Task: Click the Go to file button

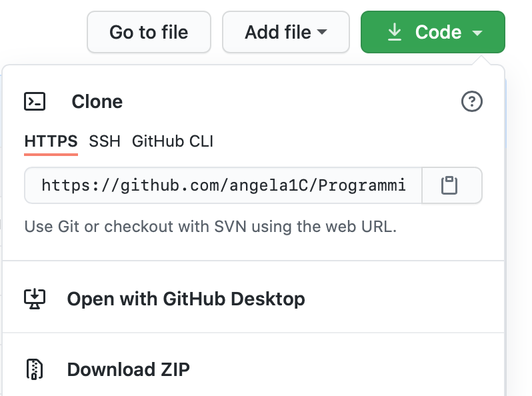Action: click(149, 32)
